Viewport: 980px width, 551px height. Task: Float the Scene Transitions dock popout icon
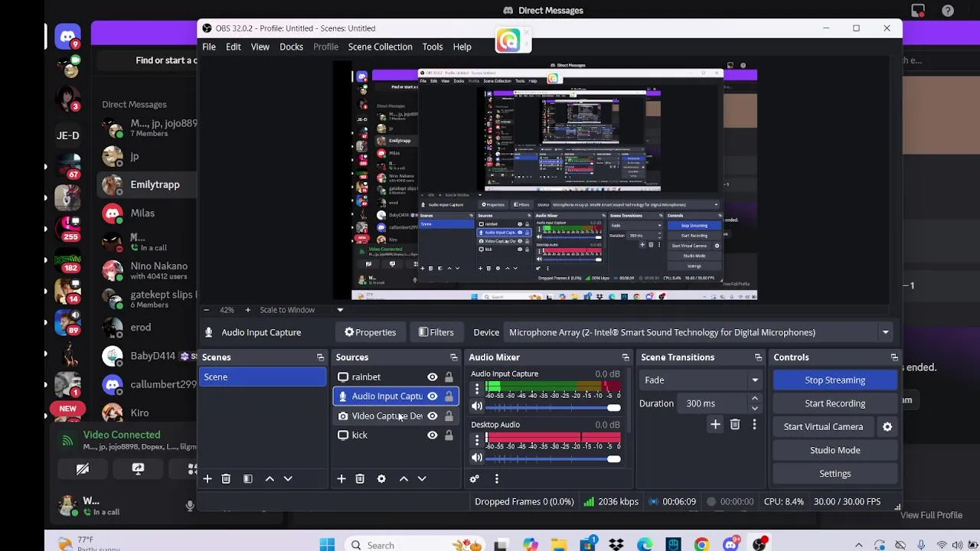pyautogui.click(x=758, y=357)
